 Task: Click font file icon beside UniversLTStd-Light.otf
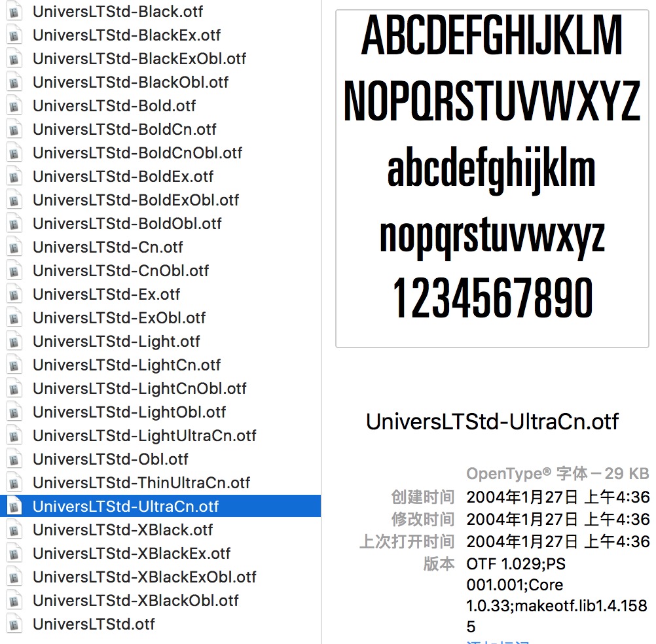click(14, 341)
